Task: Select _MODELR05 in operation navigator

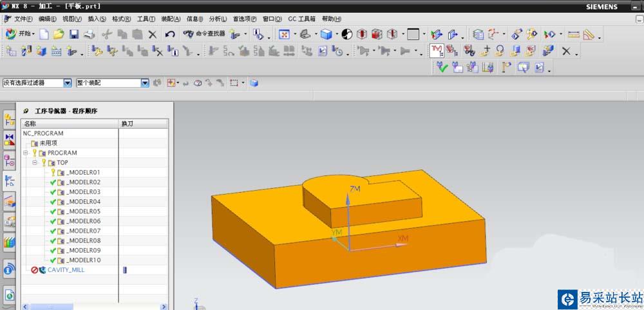Action: 84,211
